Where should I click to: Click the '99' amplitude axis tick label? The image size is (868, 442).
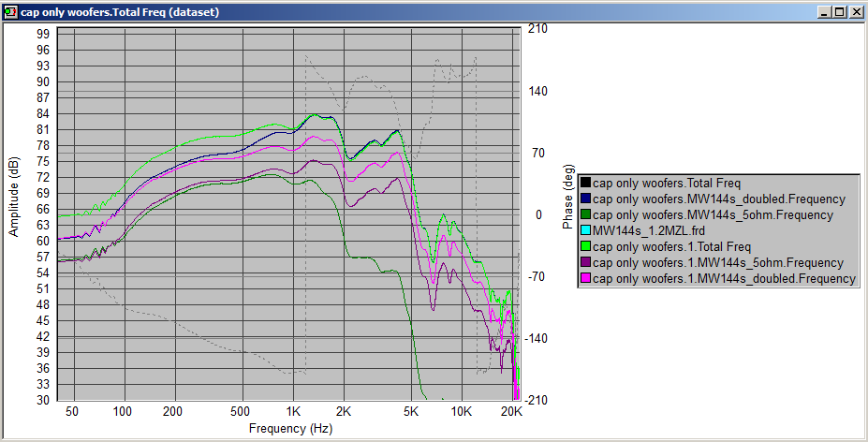[x=43, y=34]
